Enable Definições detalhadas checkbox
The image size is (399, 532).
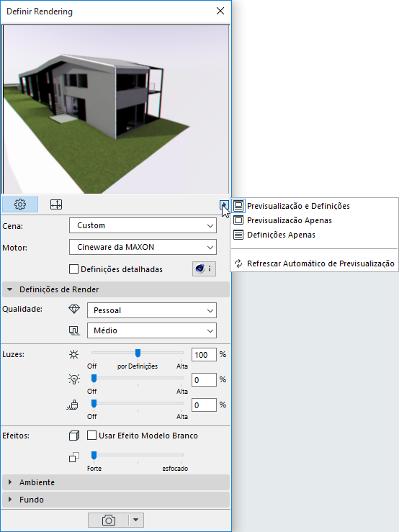[x=73, y=269]
